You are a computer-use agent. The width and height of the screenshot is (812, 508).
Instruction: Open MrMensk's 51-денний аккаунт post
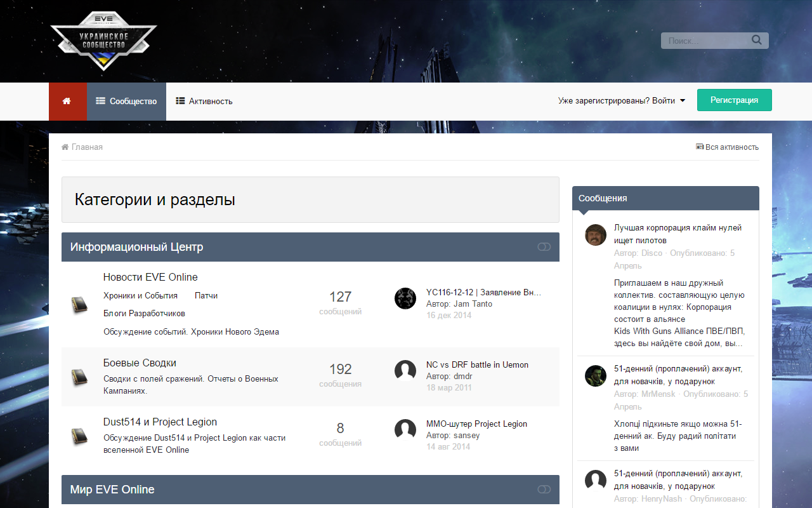pyautogui.click(x=678, y=375)
